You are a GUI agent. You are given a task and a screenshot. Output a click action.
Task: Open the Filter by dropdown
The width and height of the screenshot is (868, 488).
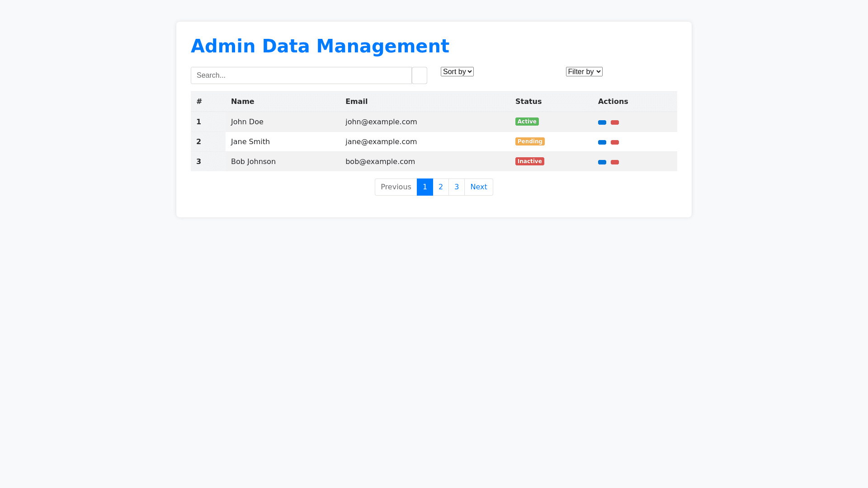pyautogui.click(x=584, y=72)
